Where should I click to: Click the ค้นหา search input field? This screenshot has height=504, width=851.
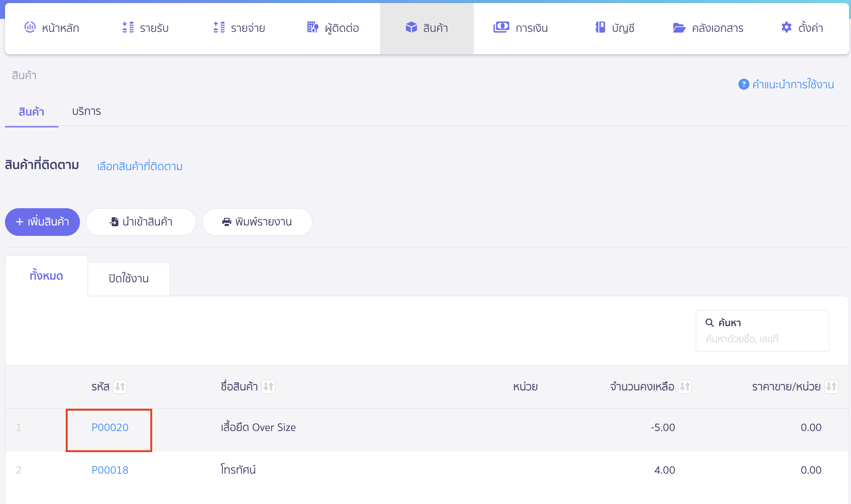coord(762,339)
